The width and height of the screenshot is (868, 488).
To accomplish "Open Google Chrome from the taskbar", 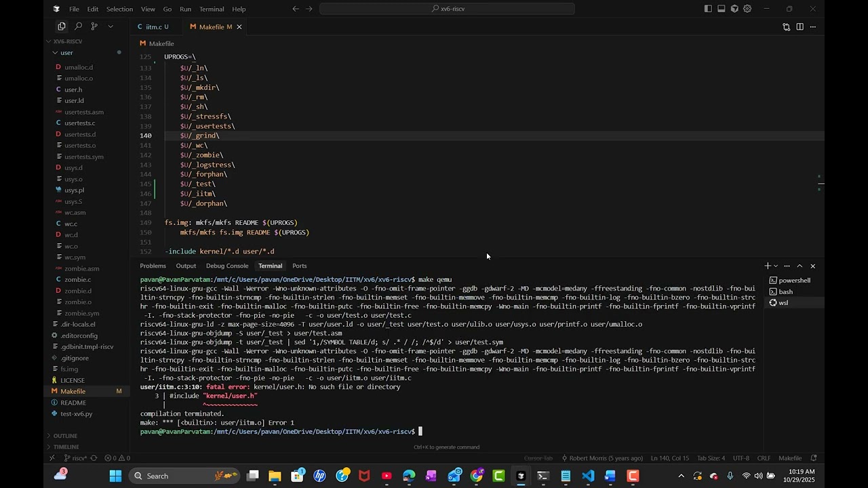I will (477, 476).
